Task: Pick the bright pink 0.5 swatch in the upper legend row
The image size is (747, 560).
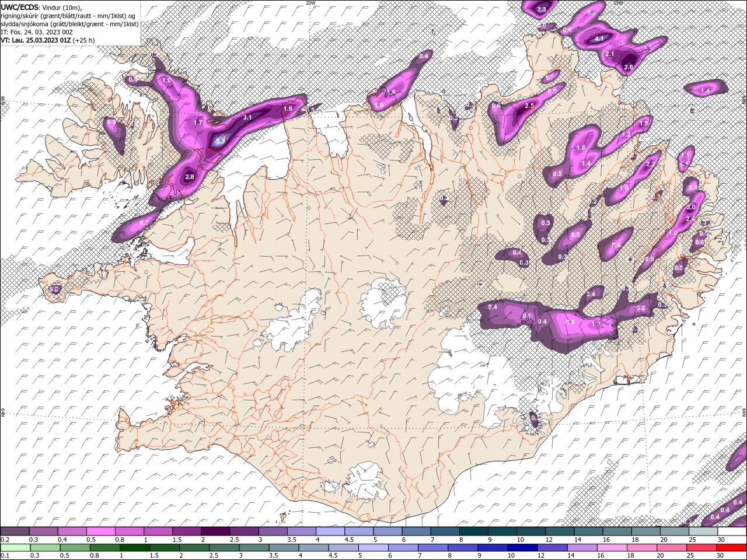Action: click(101, 531)
